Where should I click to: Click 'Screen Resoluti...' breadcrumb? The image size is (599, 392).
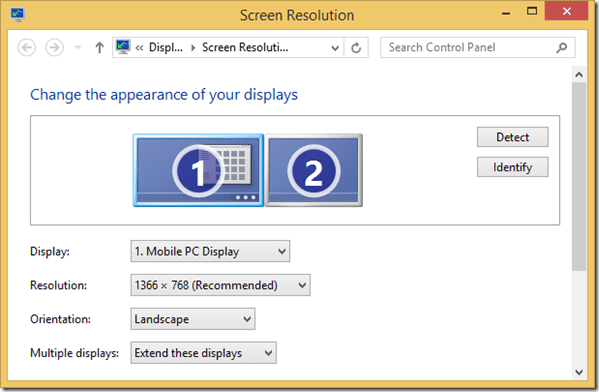[245, 47]
